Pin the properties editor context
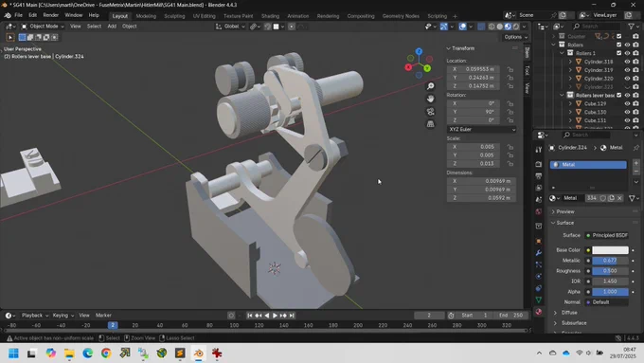 635,148
